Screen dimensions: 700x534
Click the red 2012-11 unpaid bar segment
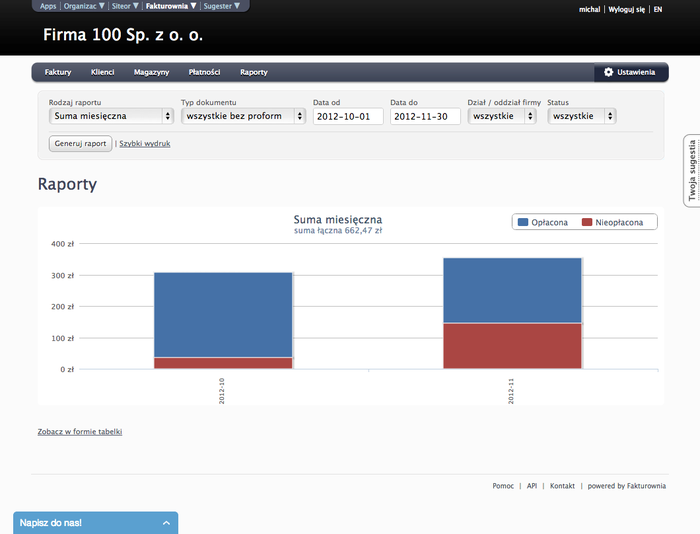pos(512,346)
